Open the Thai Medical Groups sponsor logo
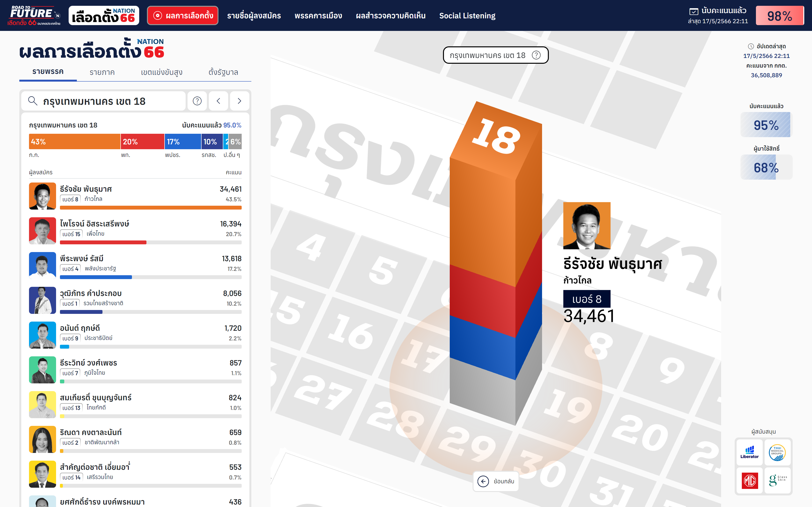Viewport: 812px width, 507px height. [777, 452]
